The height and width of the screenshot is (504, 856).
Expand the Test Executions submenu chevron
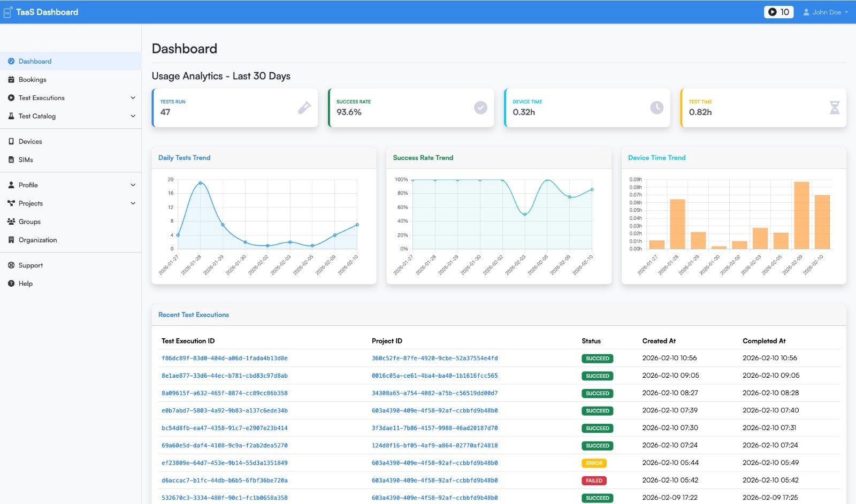click(133, 98)
